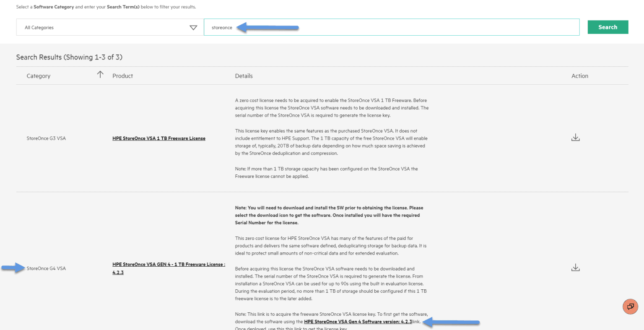Click the Product column header
Viewport: 644px width, 330px height.
point(122,76)
